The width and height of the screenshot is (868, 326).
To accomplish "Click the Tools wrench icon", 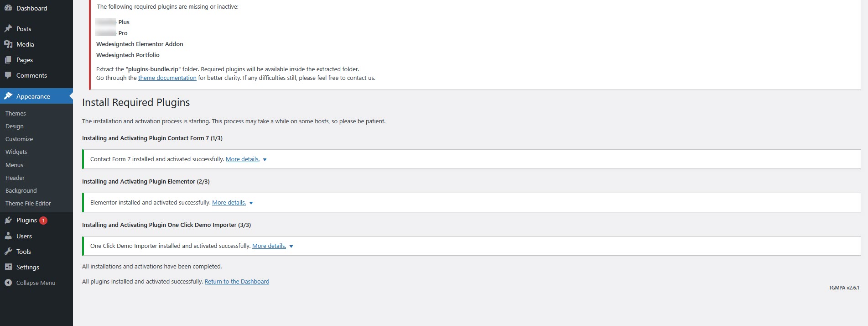I will pos(8,252).
